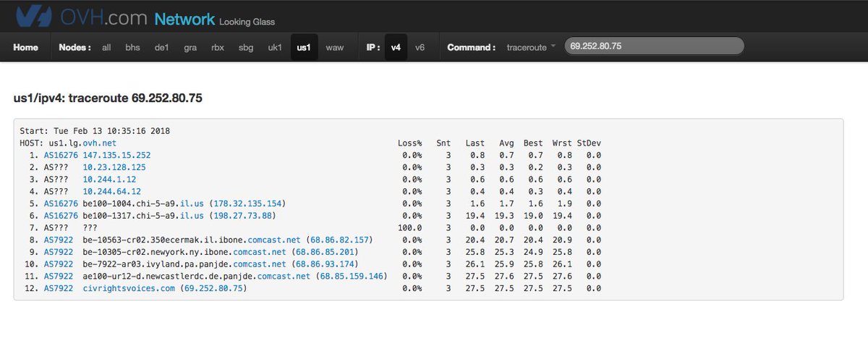
Task: Open the traceroute command dropdown
Action: 531,47
